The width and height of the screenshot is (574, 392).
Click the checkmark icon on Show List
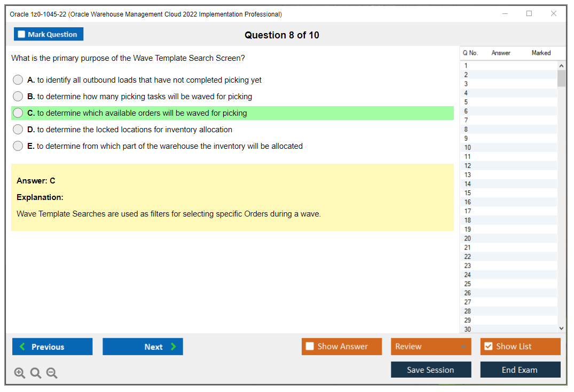(488, 346)
